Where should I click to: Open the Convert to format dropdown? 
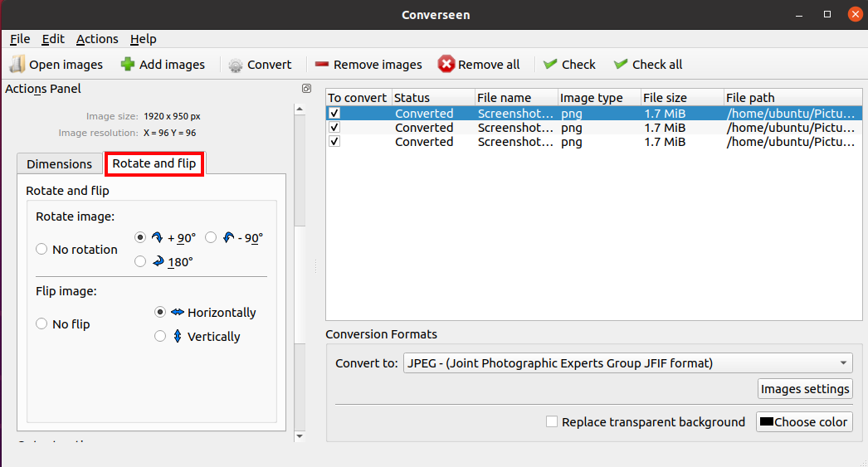pos(627,363)
